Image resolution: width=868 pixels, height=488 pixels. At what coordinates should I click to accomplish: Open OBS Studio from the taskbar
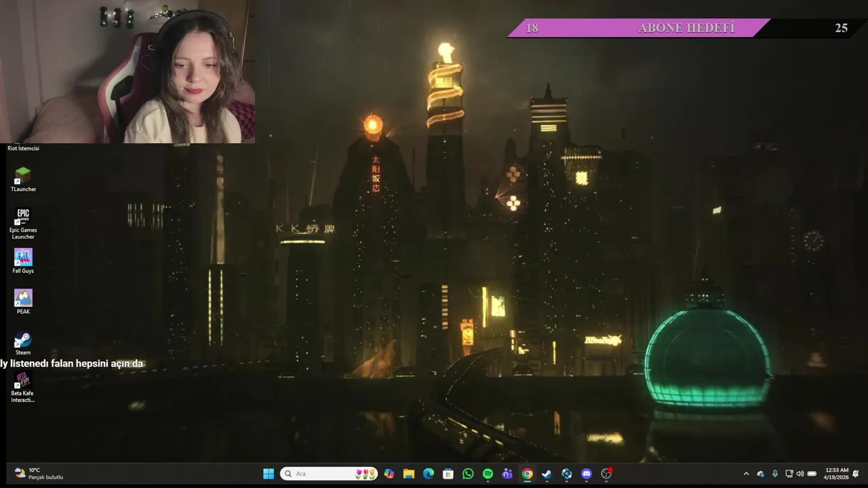606,474
